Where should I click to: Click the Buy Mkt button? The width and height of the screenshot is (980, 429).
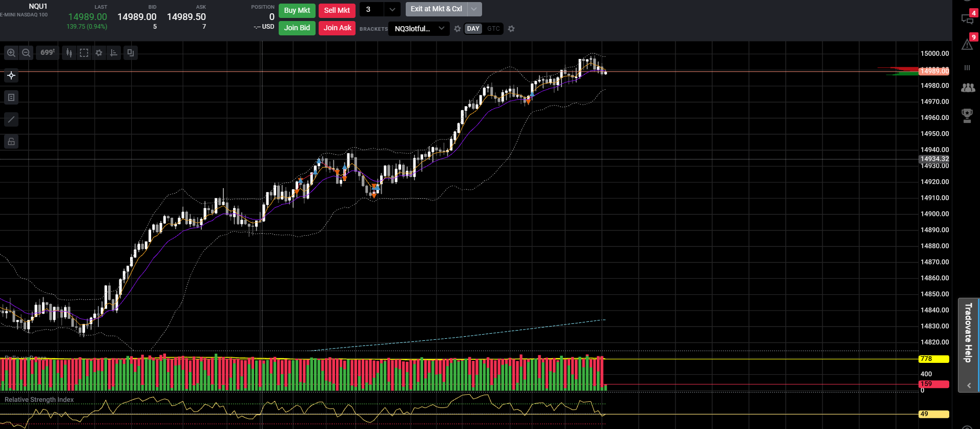pyautogui.click(x=297, y=10)
